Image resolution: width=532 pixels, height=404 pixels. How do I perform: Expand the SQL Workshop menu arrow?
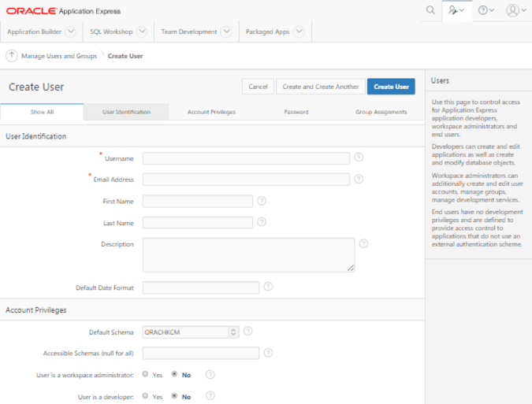(142, 32)
